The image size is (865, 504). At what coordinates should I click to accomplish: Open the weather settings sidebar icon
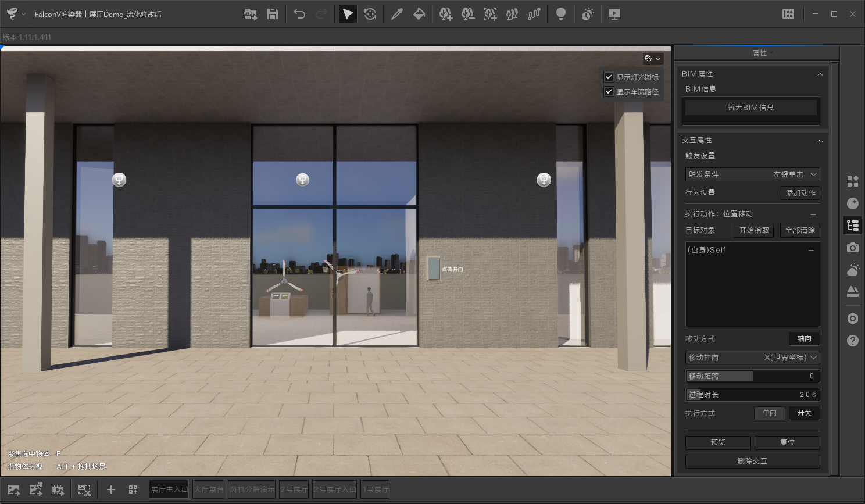[852, 270]
